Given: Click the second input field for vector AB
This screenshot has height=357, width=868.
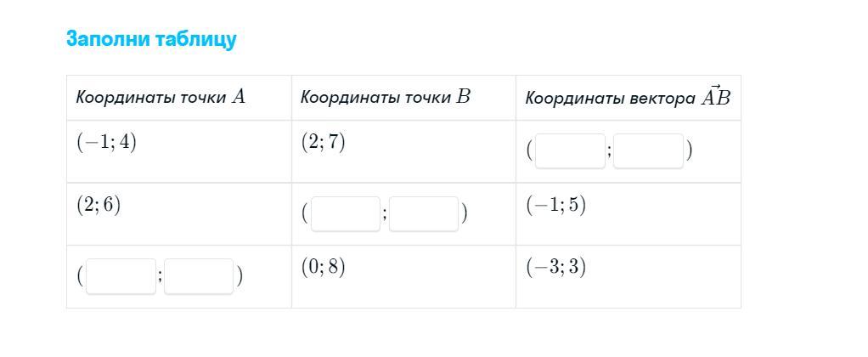Looking at the screenshot, I should (x=648, y=150).
